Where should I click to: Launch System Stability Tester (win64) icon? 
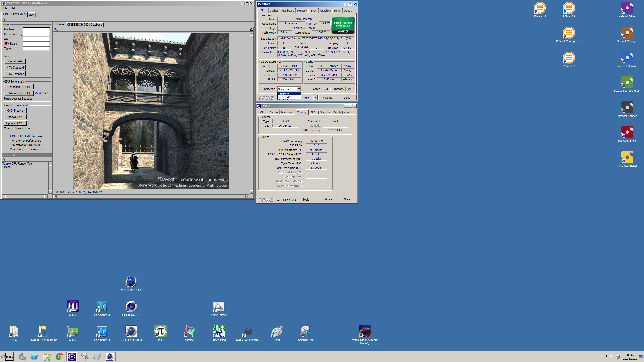(364, 335)
